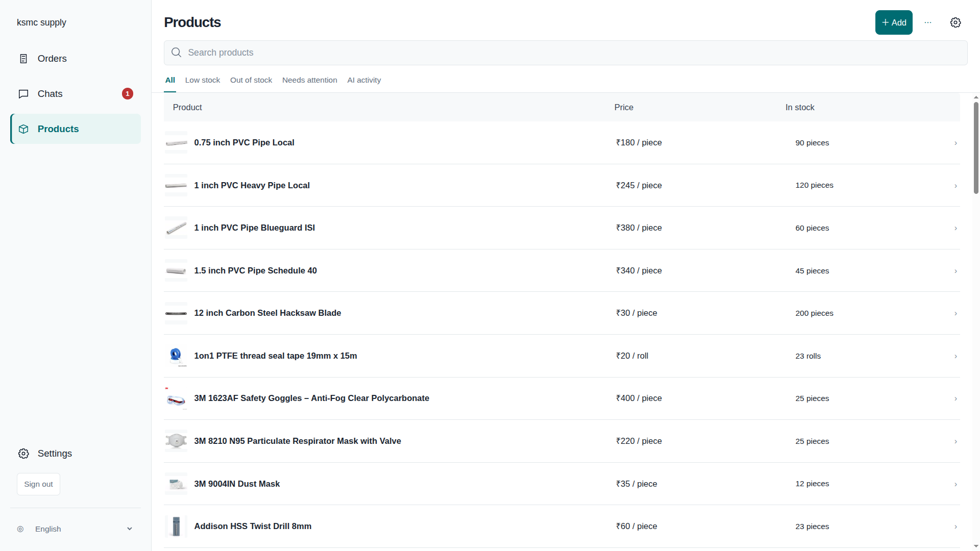Click the Price column header
Viewport: 980px width, 551px height.
[x=624, y=107]
